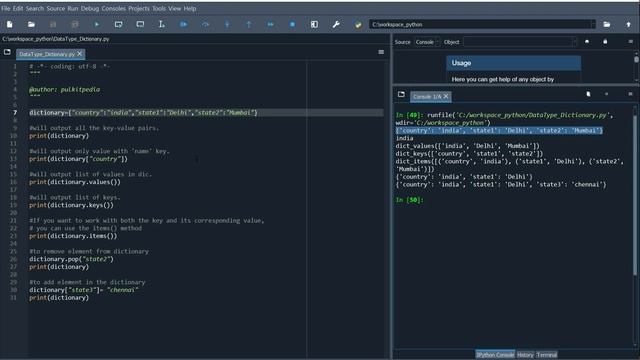
Task: Click the print(dictionary.items()) line
Action: coord(73,236)
